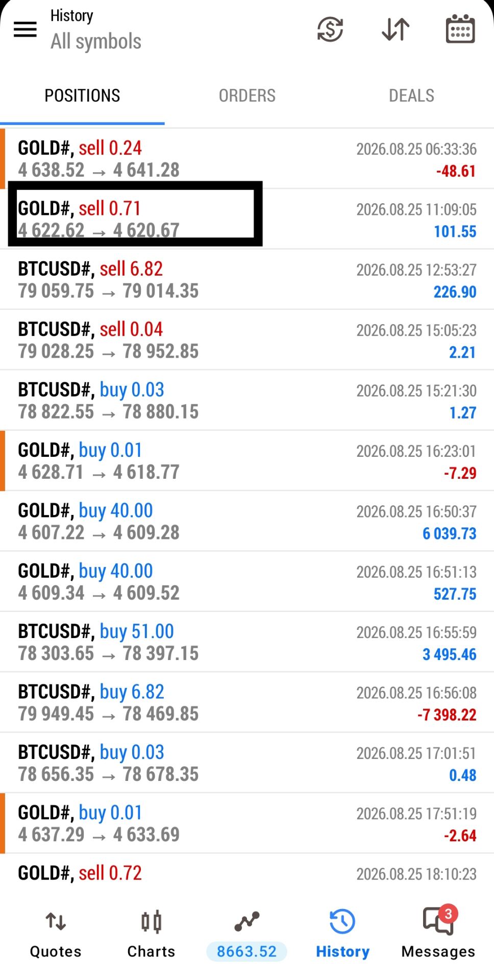Switch to the DEALS tab

[x=411, y=95]
